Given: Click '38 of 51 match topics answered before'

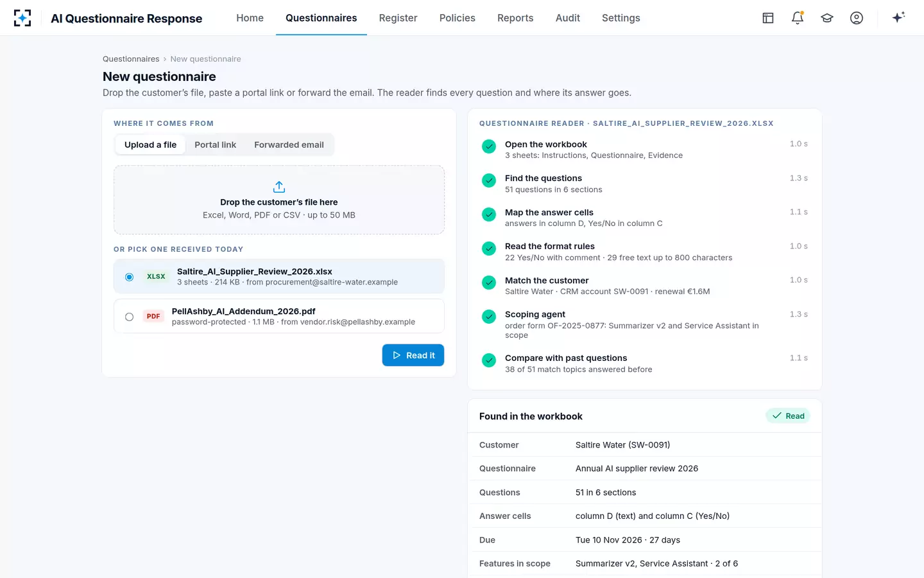Looking at the screenshot, I should coord(579,369).
